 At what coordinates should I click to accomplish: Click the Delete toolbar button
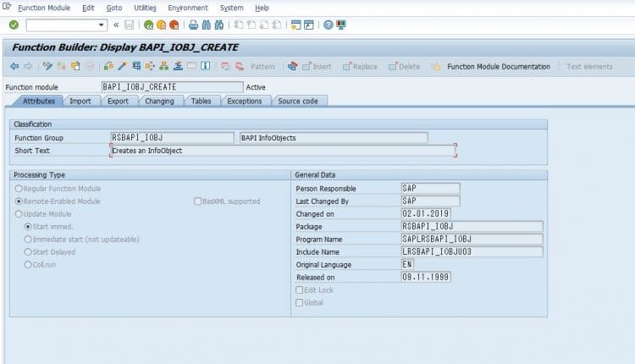(x=404, y=66)
